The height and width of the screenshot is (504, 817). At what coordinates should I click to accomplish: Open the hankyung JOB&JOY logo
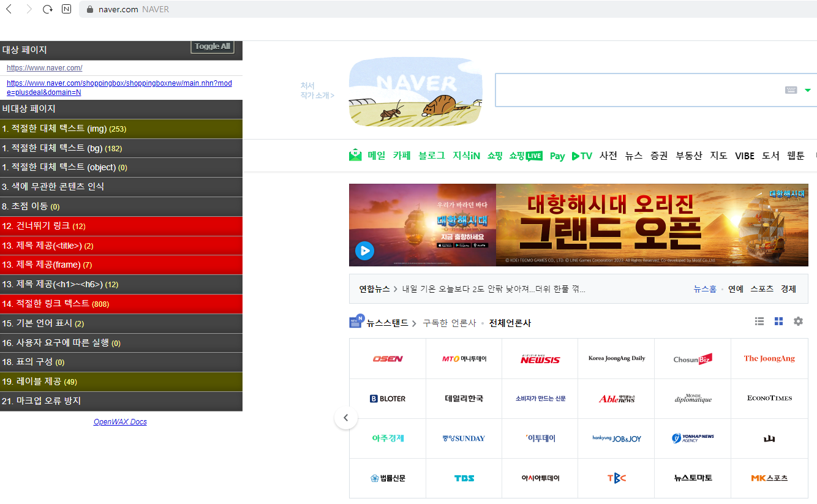pyautogui.click(x=617, y=438)
